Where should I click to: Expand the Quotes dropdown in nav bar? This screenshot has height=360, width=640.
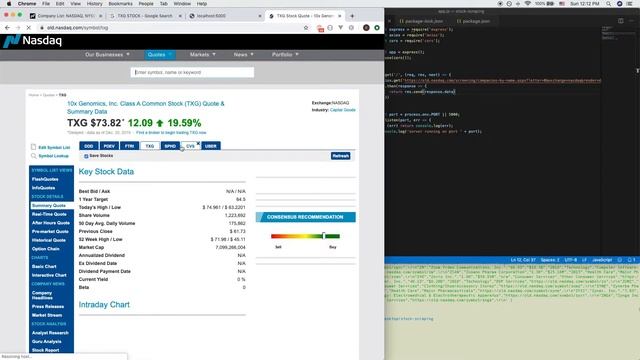pyautogui.click(x=160, y=55)
